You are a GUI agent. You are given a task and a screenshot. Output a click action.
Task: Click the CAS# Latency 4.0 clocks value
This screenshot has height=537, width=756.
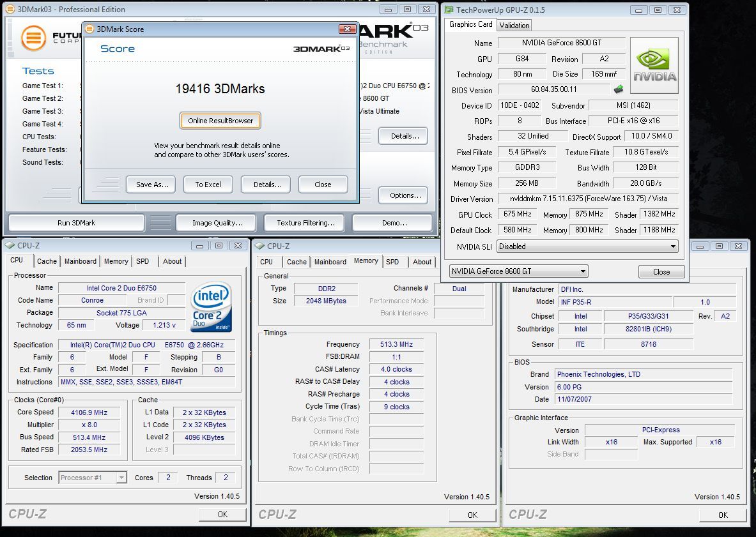pyautogui.click(x=396, y=369)
